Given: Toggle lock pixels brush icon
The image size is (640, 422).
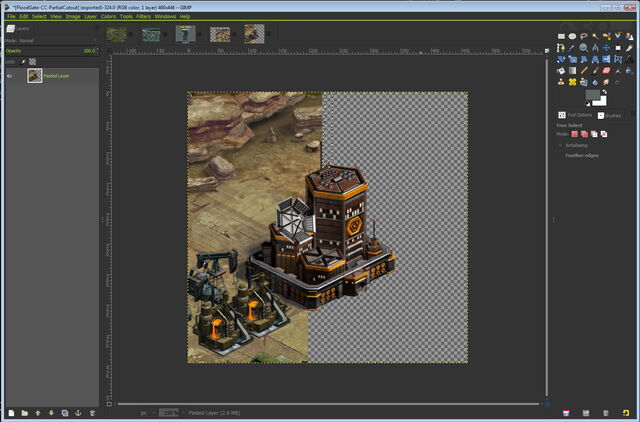Looking at the screenshot, I should point(23,62).
